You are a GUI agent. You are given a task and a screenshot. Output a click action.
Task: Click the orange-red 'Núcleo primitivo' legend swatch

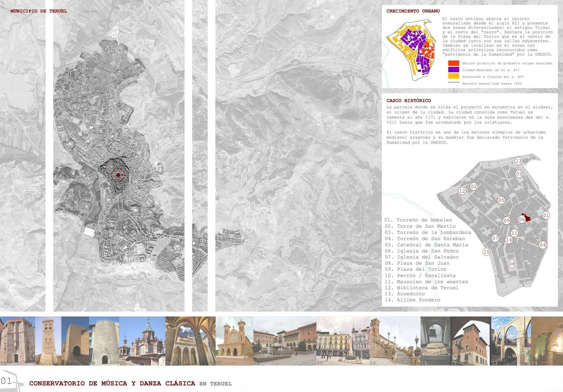tap(454, 63)
